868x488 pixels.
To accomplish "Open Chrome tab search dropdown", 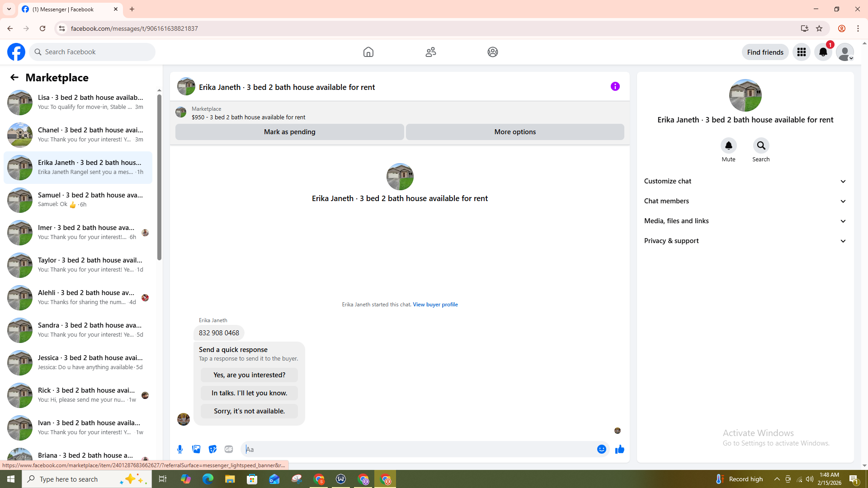I will (9, 9).
